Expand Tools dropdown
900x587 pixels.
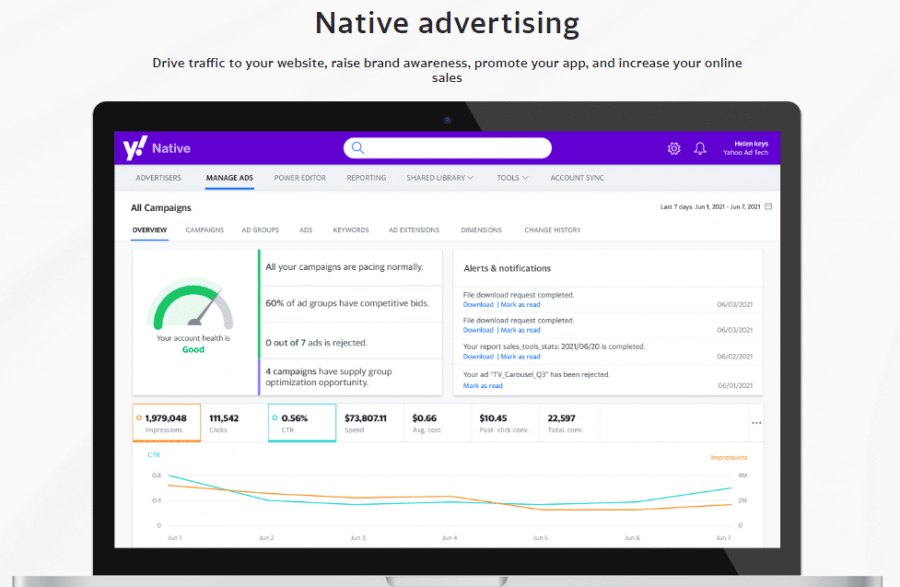point(513,178)
